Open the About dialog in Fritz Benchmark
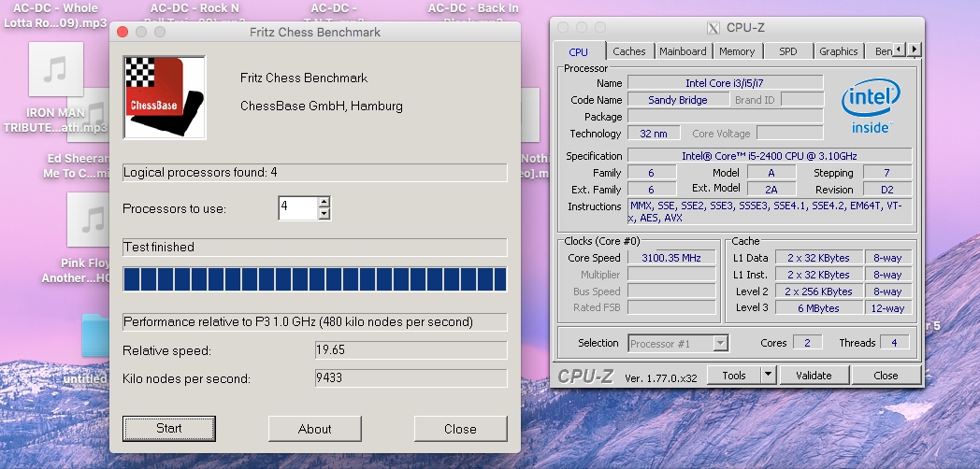Image resolution: width=980 pixels, height=469 pixels. point(315,429)
